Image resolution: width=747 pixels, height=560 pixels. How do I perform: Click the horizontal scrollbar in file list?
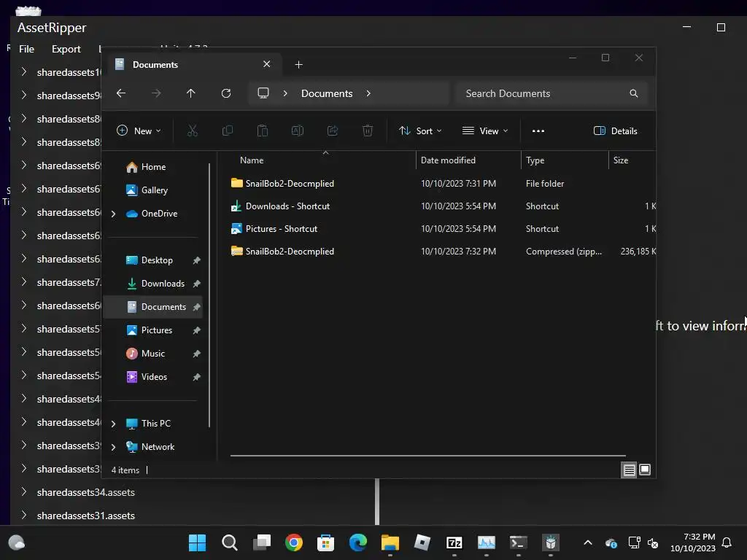(x=427, y=456)
